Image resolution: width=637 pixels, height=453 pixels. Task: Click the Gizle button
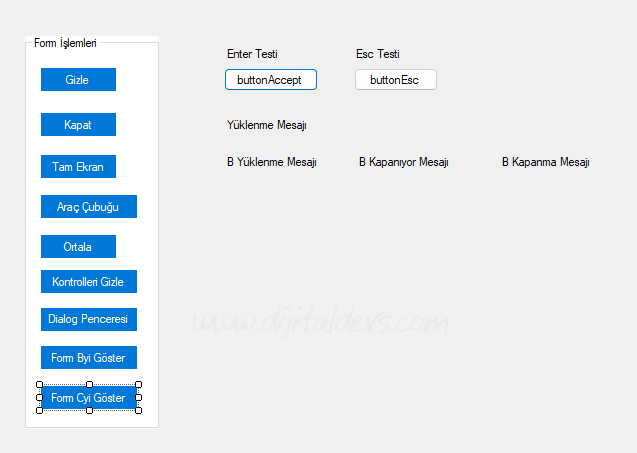click(78, 80)
